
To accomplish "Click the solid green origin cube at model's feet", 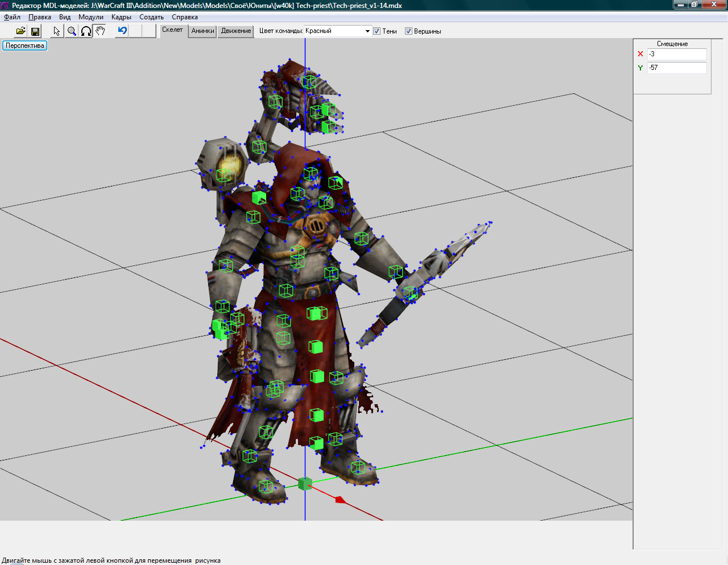I will click(x=305, y=484).
